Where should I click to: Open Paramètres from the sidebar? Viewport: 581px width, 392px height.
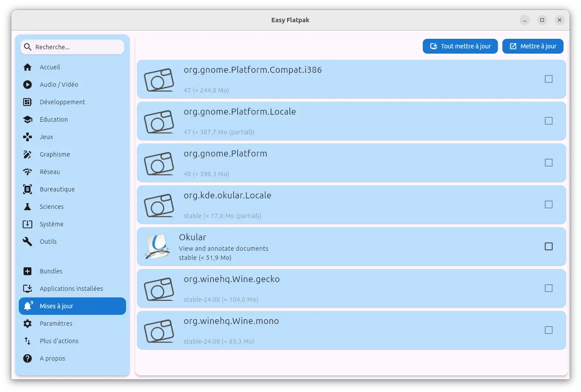tap(72, 324)
